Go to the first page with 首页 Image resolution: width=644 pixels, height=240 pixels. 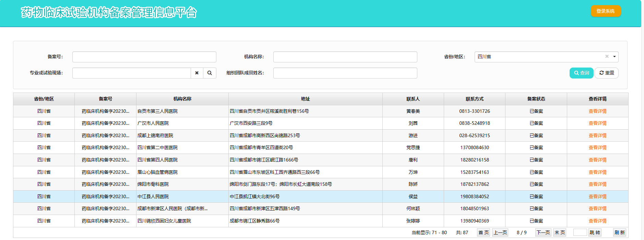pyautogui.click(x=484, y=232)
